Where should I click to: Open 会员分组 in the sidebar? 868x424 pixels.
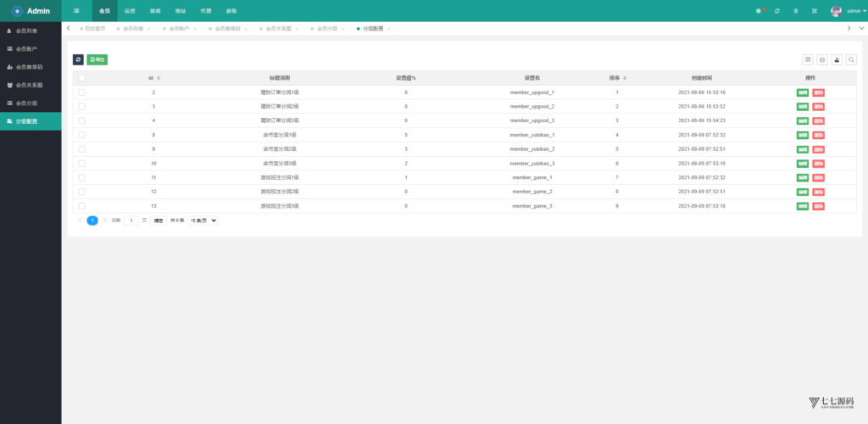(31, 103)
